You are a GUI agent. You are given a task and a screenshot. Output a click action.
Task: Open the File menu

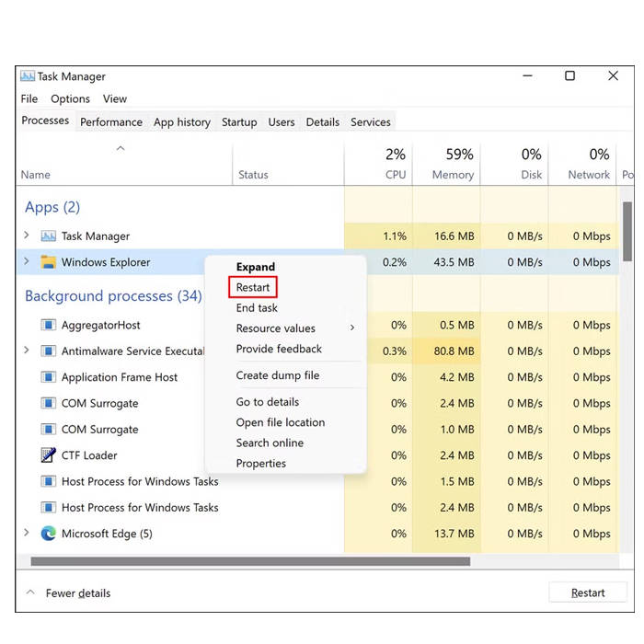coord(29,99)
